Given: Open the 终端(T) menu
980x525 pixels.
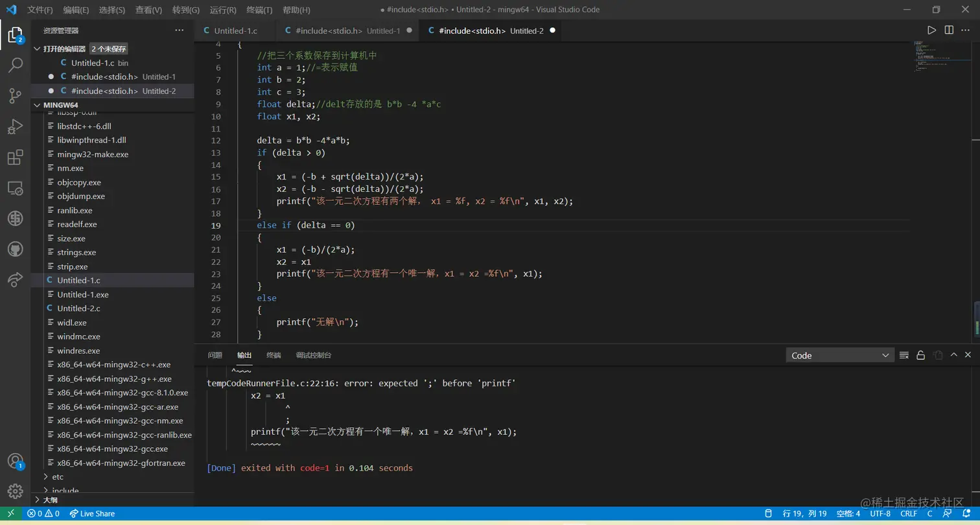Looking at the screenshot, I should pyautogui.click(x=260, y=10).
